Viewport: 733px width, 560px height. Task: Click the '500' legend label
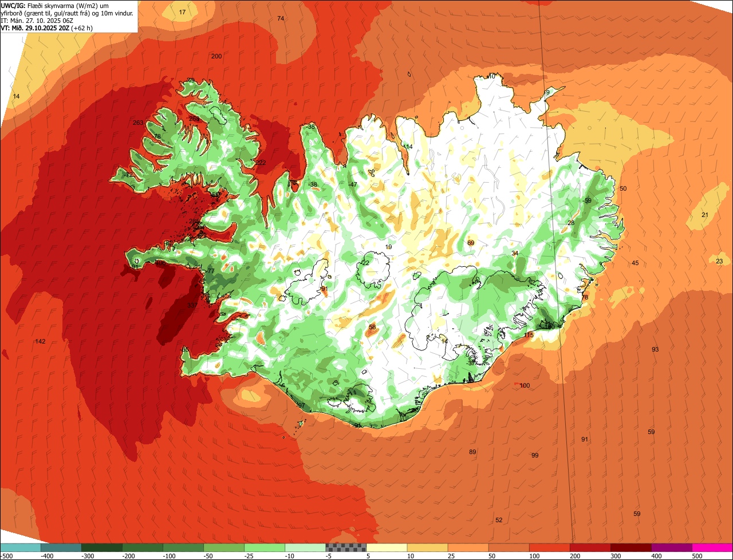tap(697, 556)
